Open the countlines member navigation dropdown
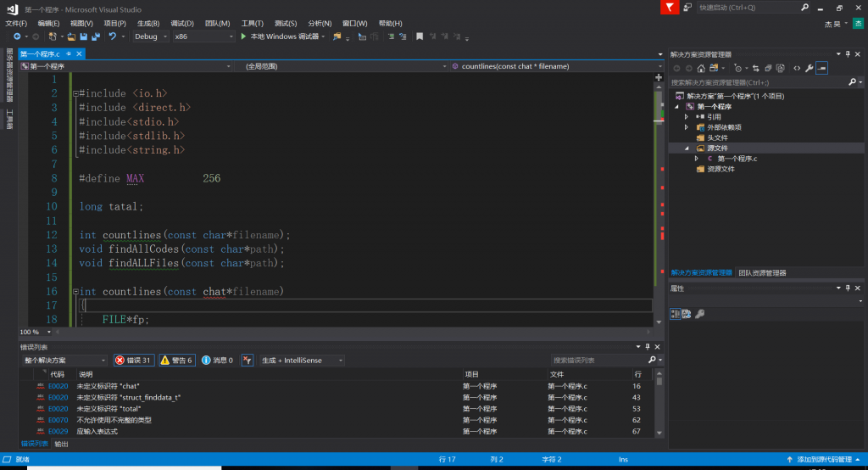Image resolution: width=868 pixels, height=470 pixels. tap(556, 66)
